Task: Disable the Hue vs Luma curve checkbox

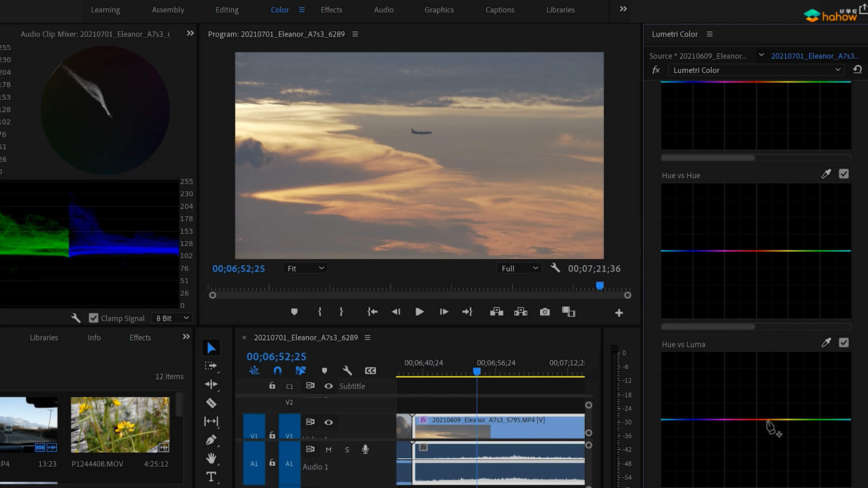Action: pos(844,343)
